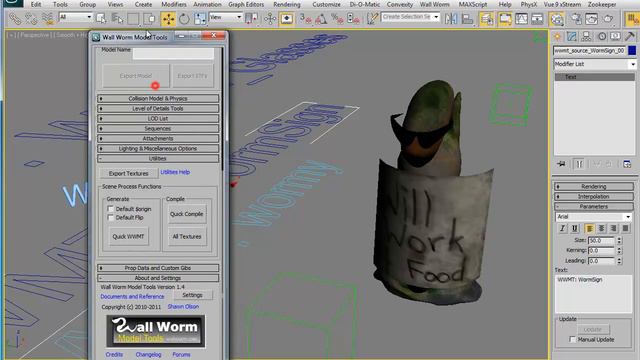This screenshot has width=640, height=360.
Task: Switch to the Motion command panel tab
Action: click(602, 37)
